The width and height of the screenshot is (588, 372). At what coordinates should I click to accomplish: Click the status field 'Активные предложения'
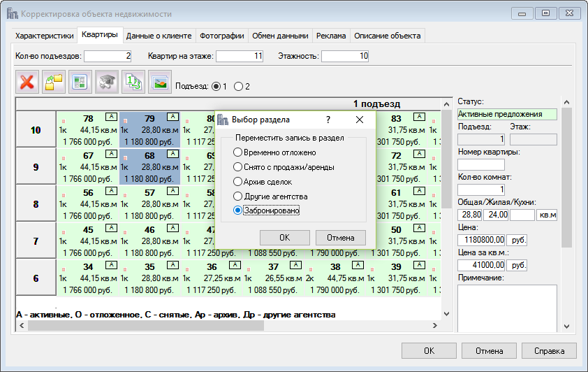click(507, 114)
